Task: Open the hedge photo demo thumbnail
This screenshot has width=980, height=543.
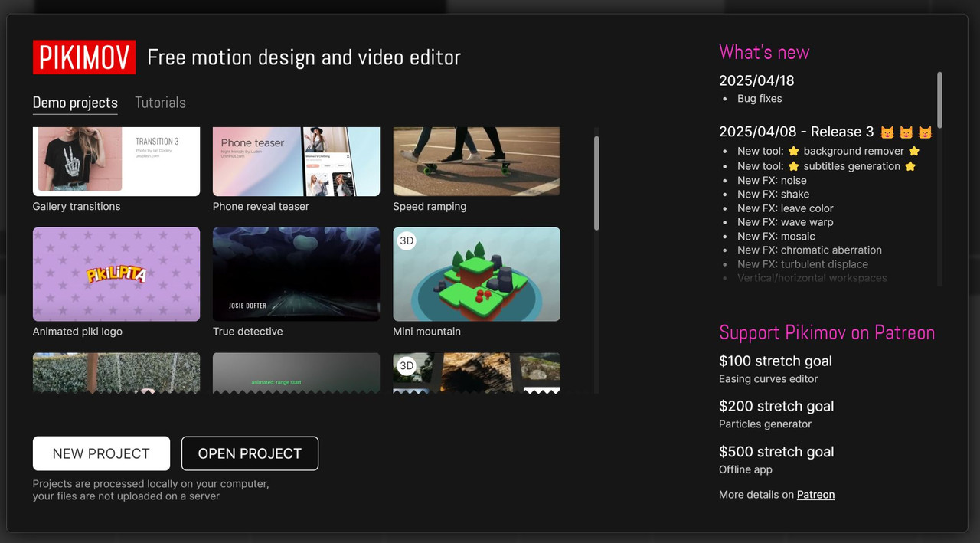Action: coord(116,373)
